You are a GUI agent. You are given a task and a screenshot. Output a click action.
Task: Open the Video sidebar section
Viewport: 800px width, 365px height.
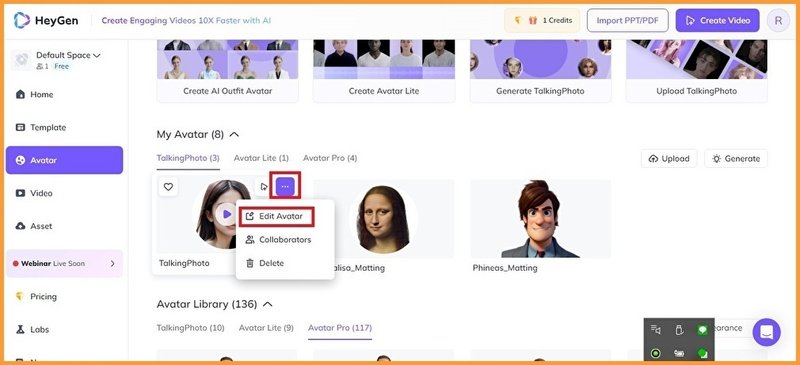tap(64, 193)
